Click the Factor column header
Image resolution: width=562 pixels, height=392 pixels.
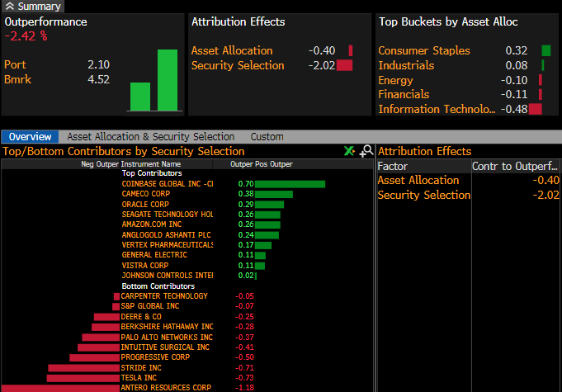tap(393, 166)
